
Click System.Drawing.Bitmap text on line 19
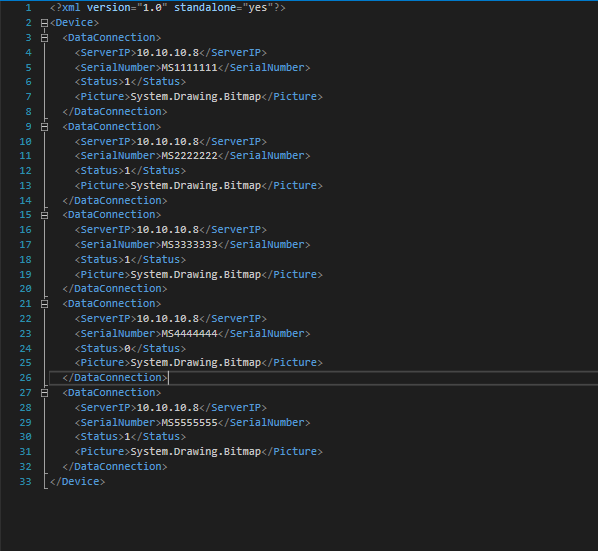tap(196, 275)
